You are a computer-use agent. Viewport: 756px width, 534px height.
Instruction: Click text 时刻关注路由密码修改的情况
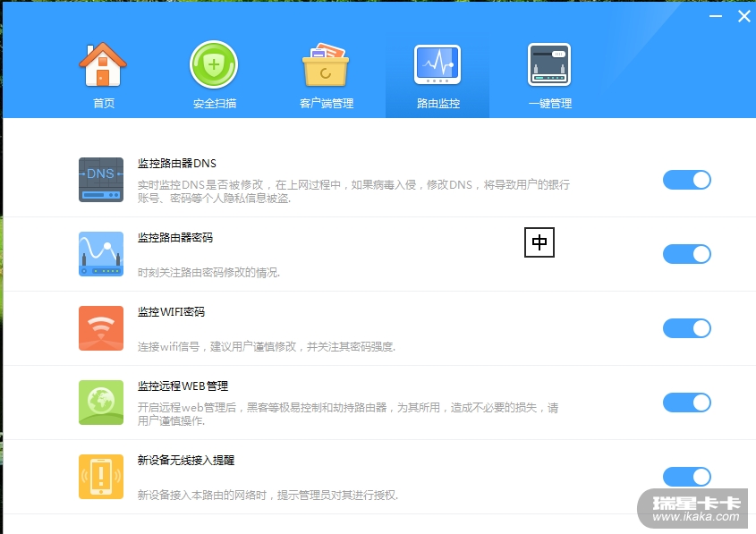coord(208,273)
